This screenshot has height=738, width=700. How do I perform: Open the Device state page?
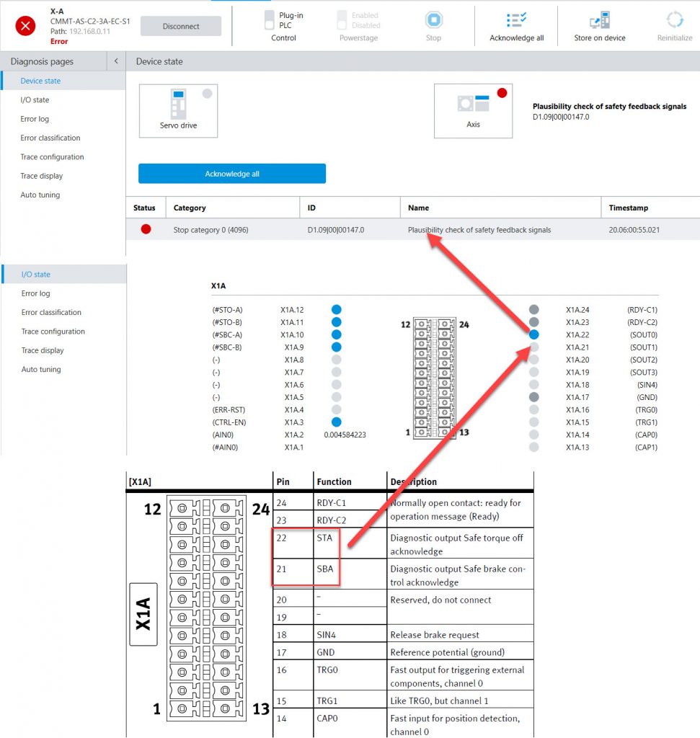coord(63,81)
